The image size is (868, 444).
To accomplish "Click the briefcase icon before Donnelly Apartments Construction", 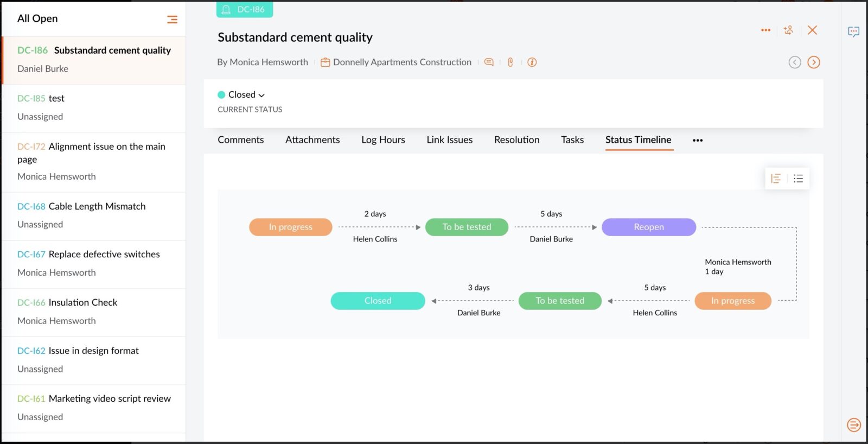I will pyautogui.click(x=325, y=62).
